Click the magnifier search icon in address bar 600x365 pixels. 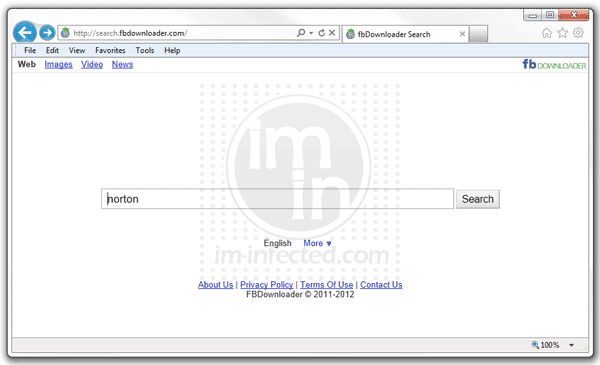(301, 33)
